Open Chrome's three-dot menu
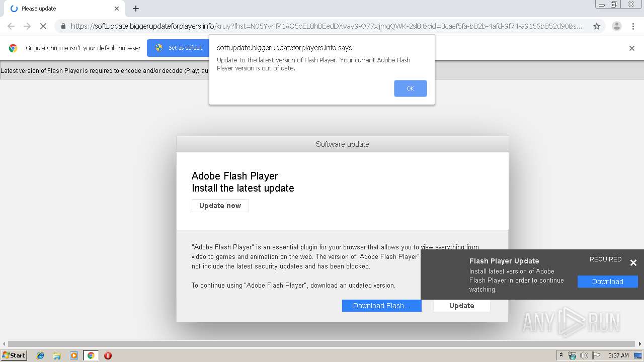This screenshot has width=644, height=362. click(633, 26)
